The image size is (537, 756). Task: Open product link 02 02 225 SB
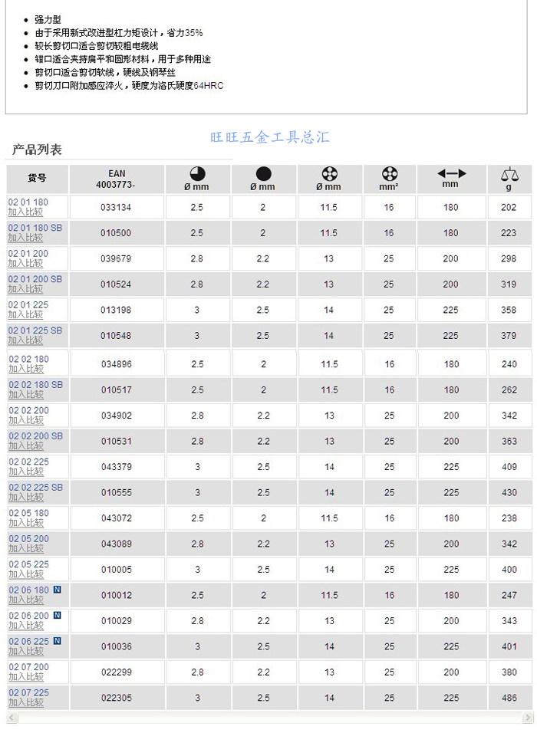[35, 488]
